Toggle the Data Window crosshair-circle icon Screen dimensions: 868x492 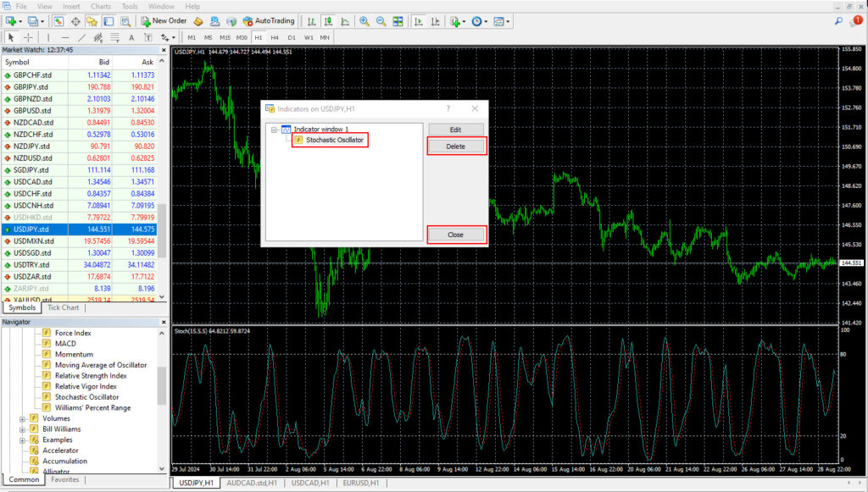[75, 21]
